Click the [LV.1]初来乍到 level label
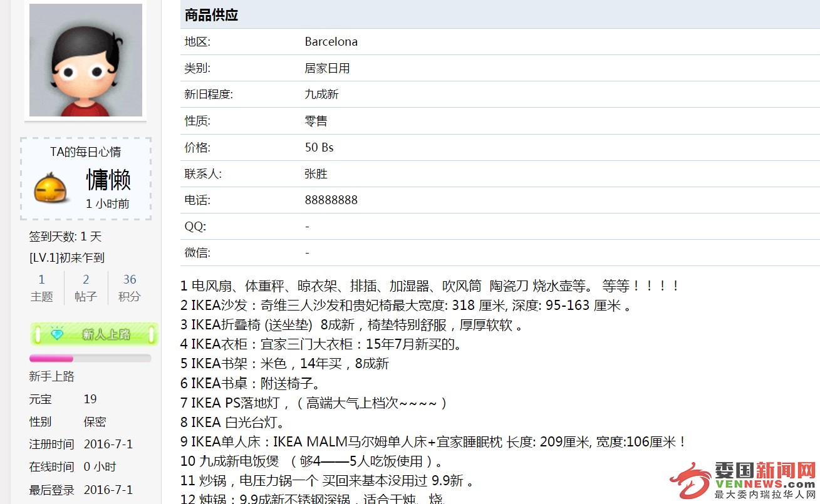The height and width of the screenshot is (504, 820). coord(67,257)
